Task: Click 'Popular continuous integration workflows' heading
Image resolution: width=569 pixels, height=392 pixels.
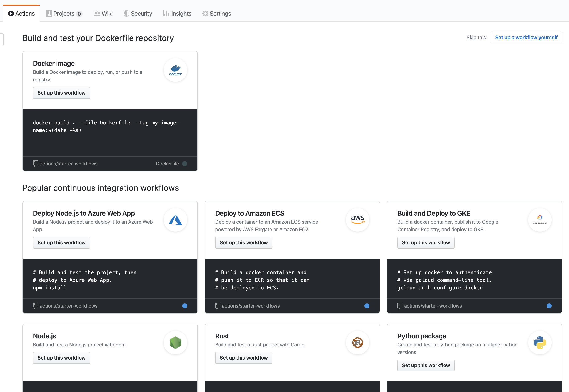Action: (x=100, y=188)
